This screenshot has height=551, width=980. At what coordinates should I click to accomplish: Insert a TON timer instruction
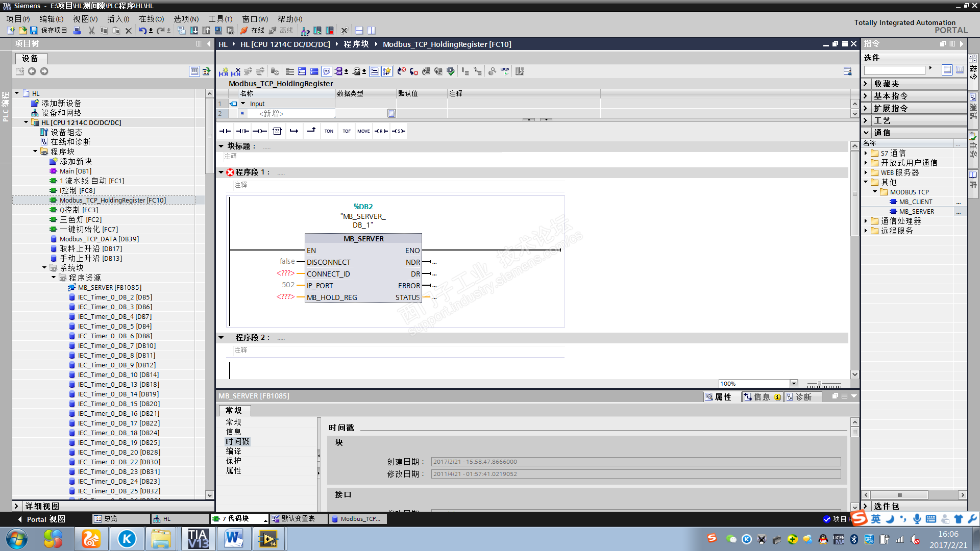coord(329,131)
